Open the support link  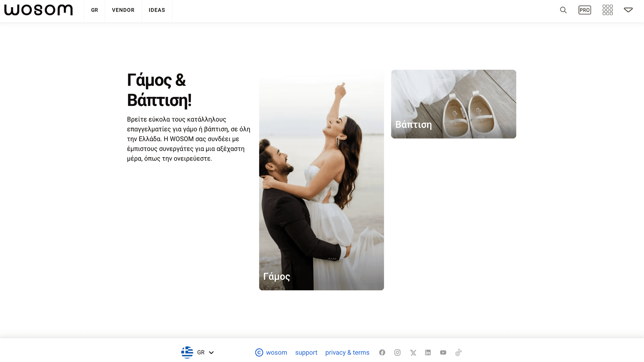(x=306, y=353)
